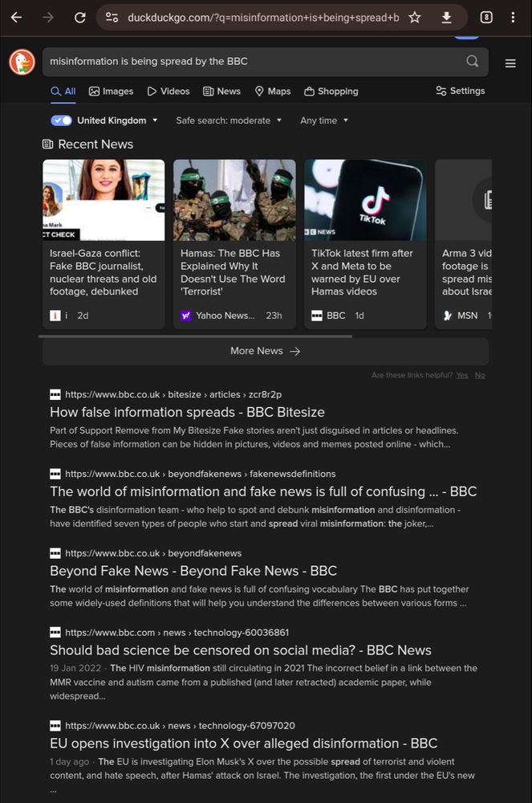Click the 'Yahoo News...' source label

[x=225, y=316]
